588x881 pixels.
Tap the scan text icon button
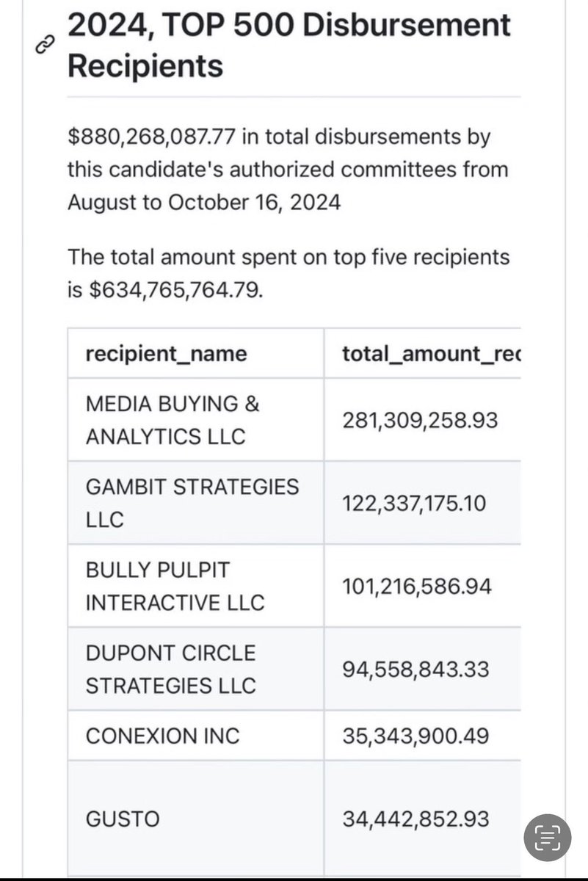point(547,835)
